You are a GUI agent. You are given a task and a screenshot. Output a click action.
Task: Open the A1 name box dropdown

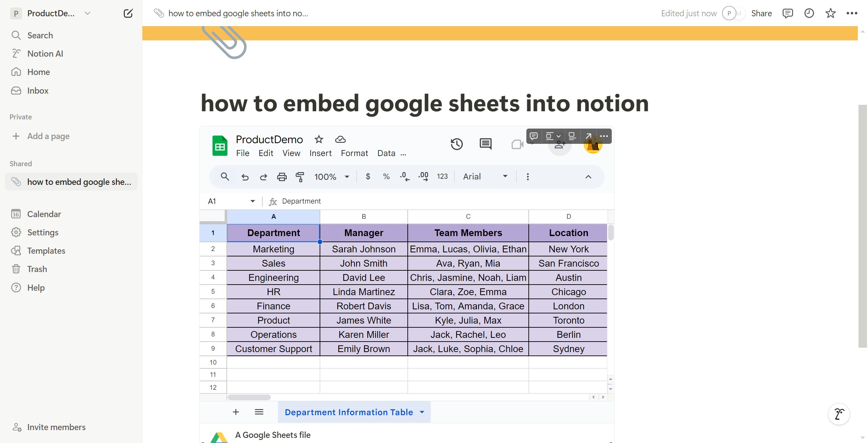[x=253, y=201]
